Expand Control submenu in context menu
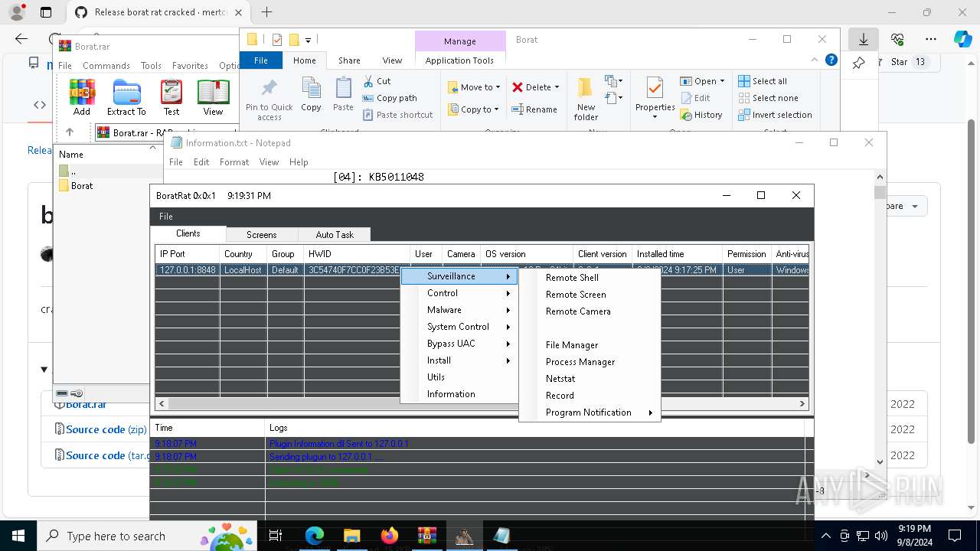980x551 pixels. (459, 293)
